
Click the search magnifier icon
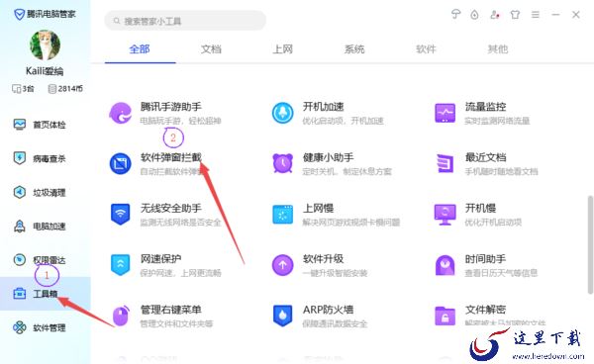[x=117, y=21]
